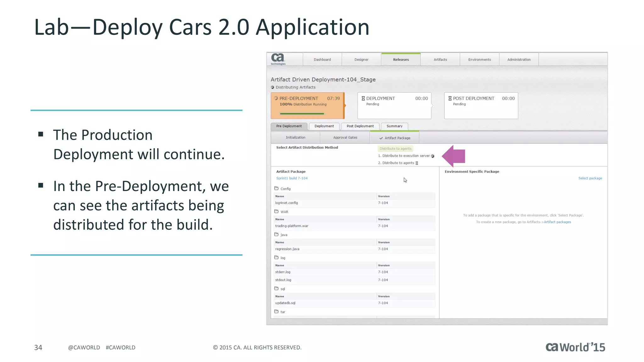Select the 2. Distribute to agents step
Screen dimensions: 644x362
[396, 163]
